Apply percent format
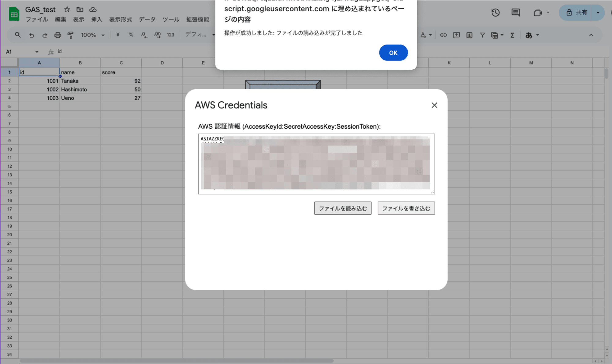Screen dimensions: 612x364 pos(131,35)
